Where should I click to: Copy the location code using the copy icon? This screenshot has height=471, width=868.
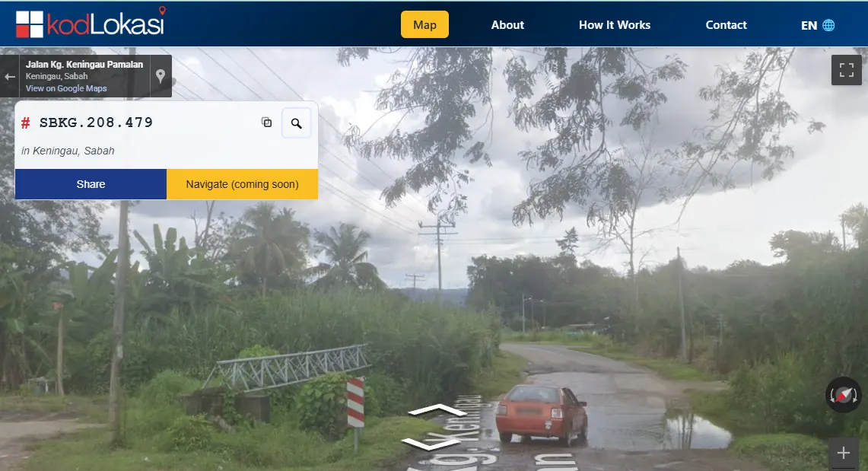point(266,123)
